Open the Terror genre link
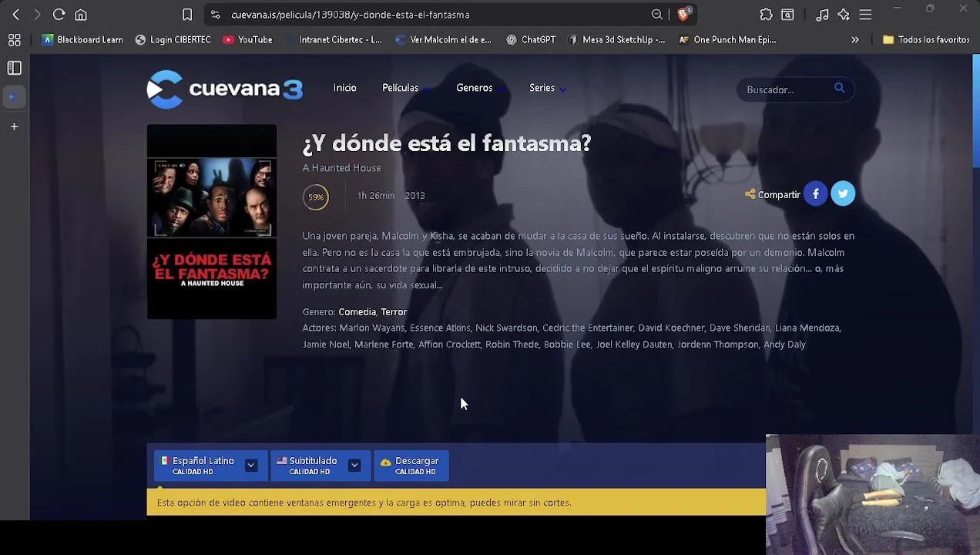Viewport: 980px width, 555px height. (394, 312)
